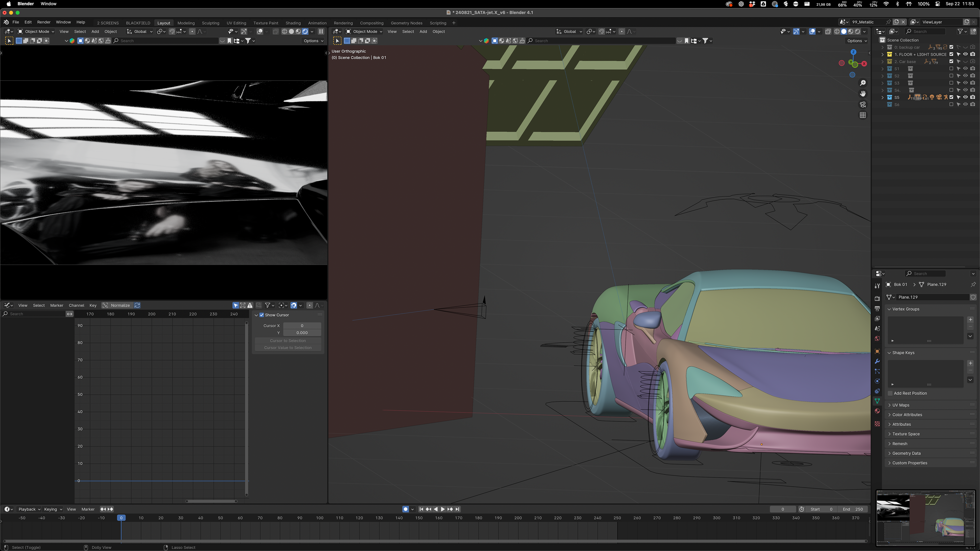The width and height of the screenshot is (980, 551).
Task: Click the Outliner search field
Action: pos(925,31)
